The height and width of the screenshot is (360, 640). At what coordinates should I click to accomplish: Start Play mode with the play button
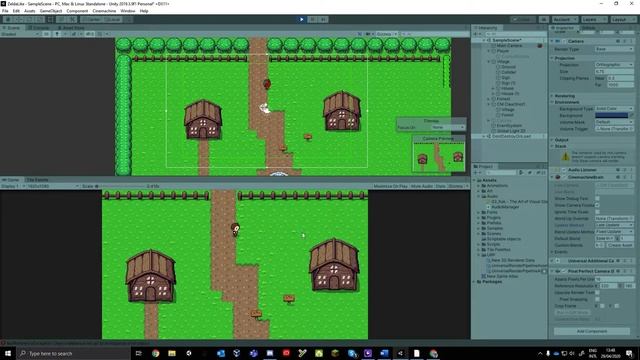pyautogui.click(x=301, y=19)
